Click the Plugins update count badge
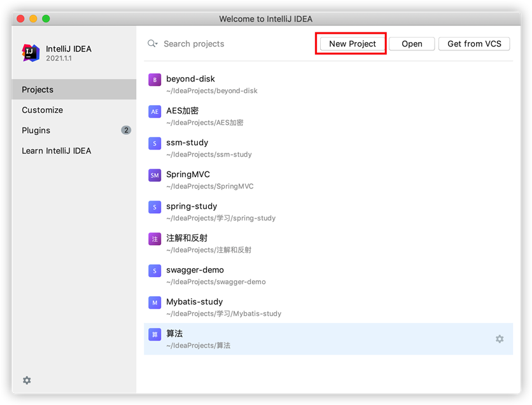This screenshot has width=532, height=405. 126,130
